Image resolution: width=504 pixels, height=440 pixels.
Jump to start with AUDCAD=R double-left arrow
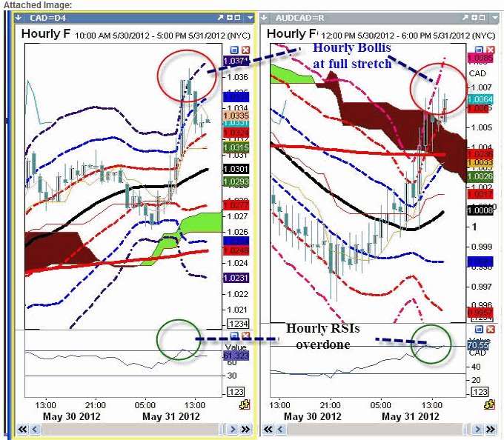tap(268, 429)
